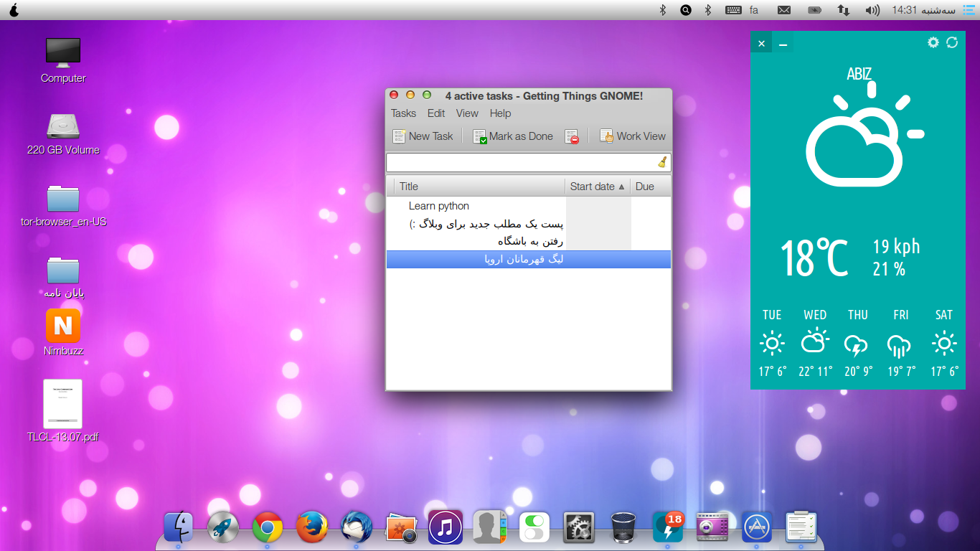Click the dismiss task icon in toolbar
The height and width of the screenshot is (551, 980).
[571, 136]
